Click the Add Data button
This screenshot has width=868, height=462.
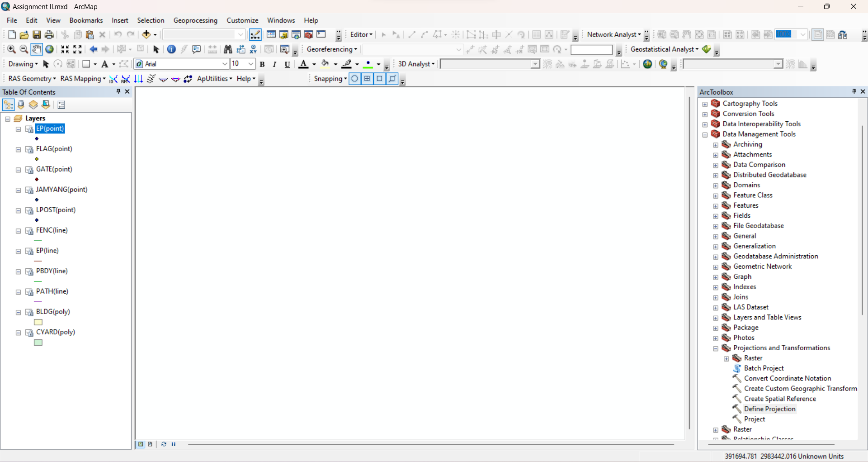click(x=146, y=35)
